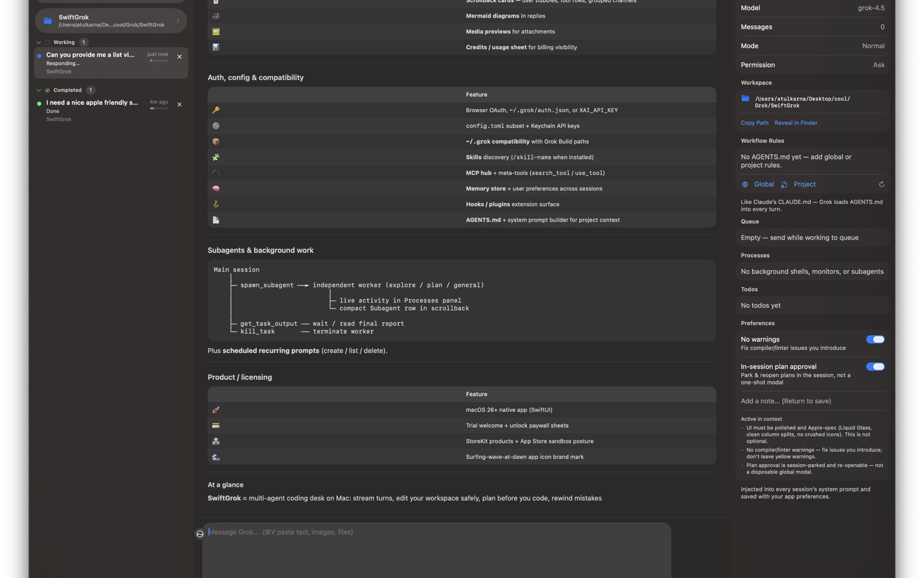Click 'scheduled recurring prompts' text
The image size is (924, 578).
(x=271, y=351)
